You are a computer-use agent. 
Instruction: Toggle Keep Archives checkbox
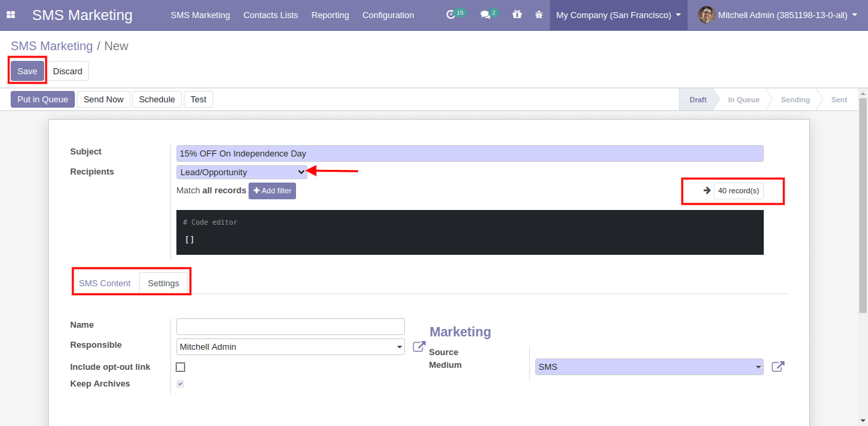tap(180, 384)
